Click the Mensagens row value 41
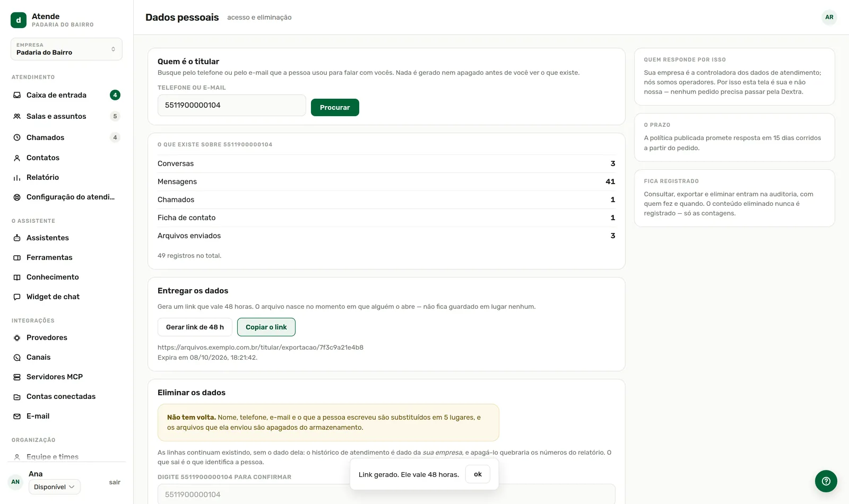 click(x=610, y=181)
